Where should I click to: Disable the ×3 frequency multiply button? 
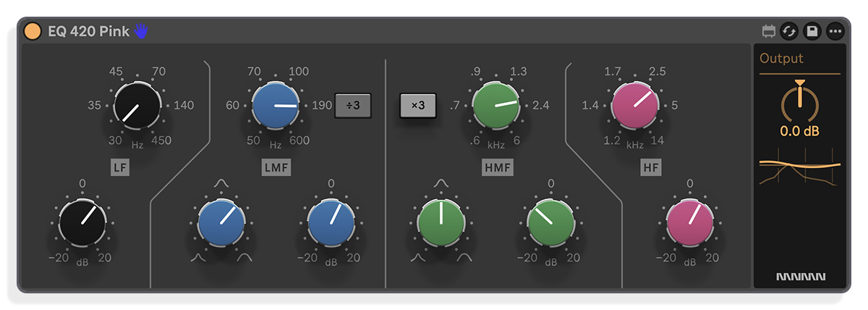(x=418, y=106)
